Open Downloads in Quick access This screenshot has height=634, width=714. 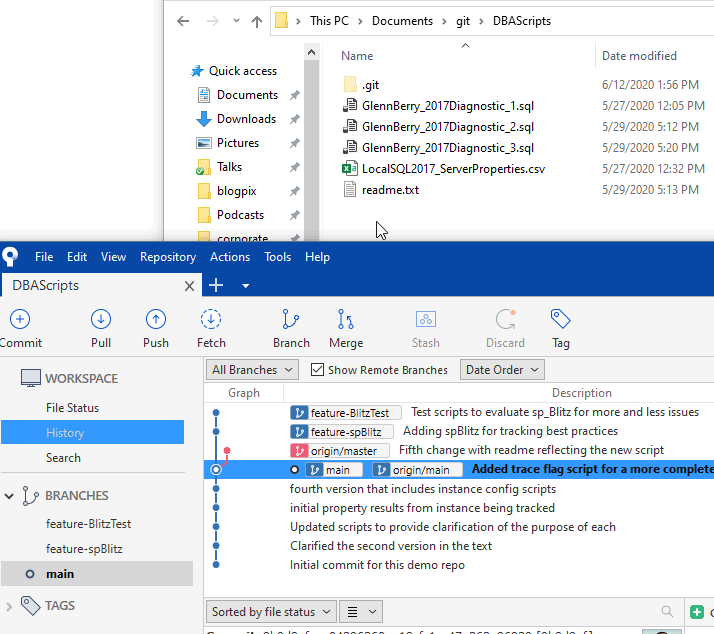click(246, 119)
